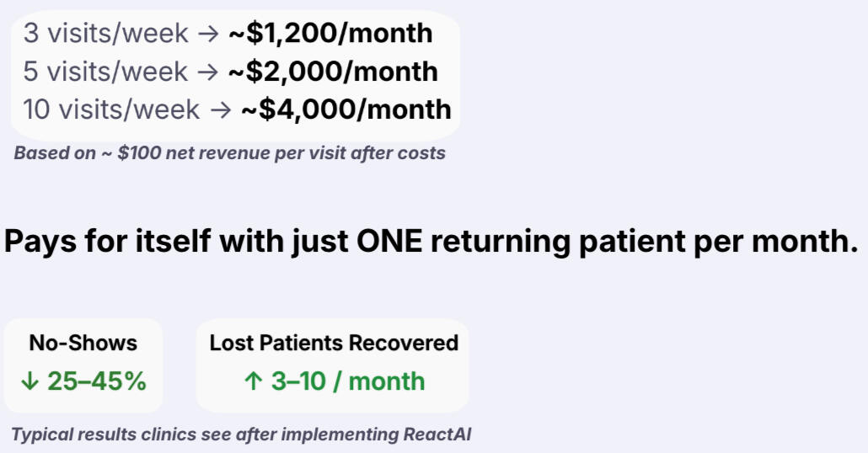The height and width of the screenshot is (453, 868).
Task: Click the green down arrow under No-Shows
Action: pos(30,381)
